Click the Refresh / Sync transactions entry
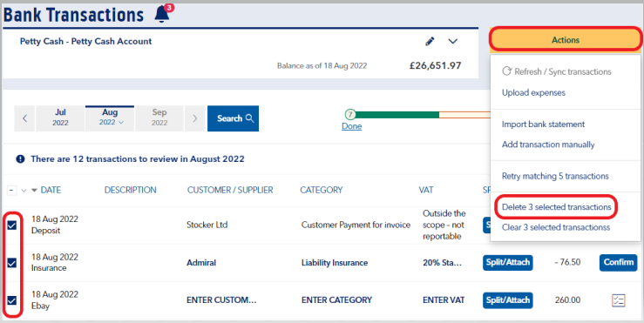 click(557, 71)
